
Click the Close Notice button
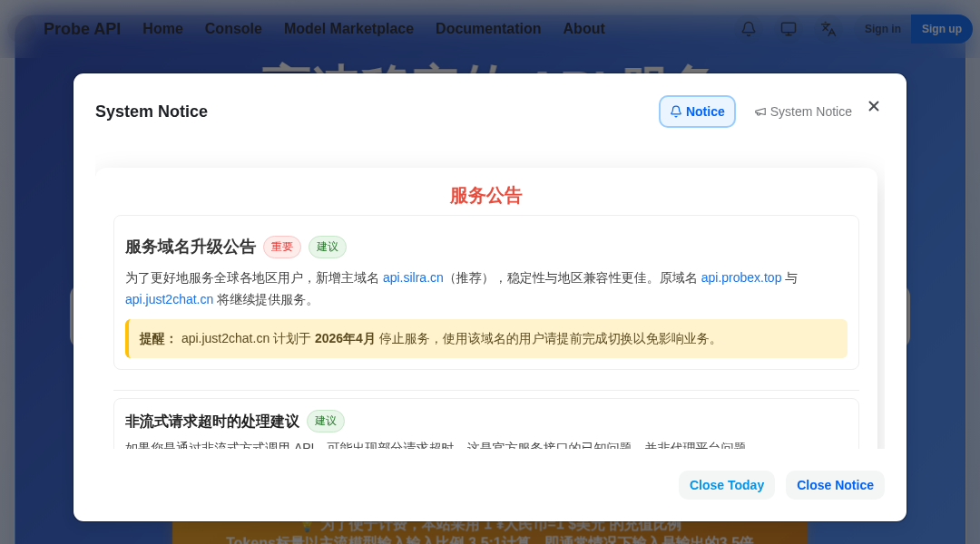click(835, 485)
